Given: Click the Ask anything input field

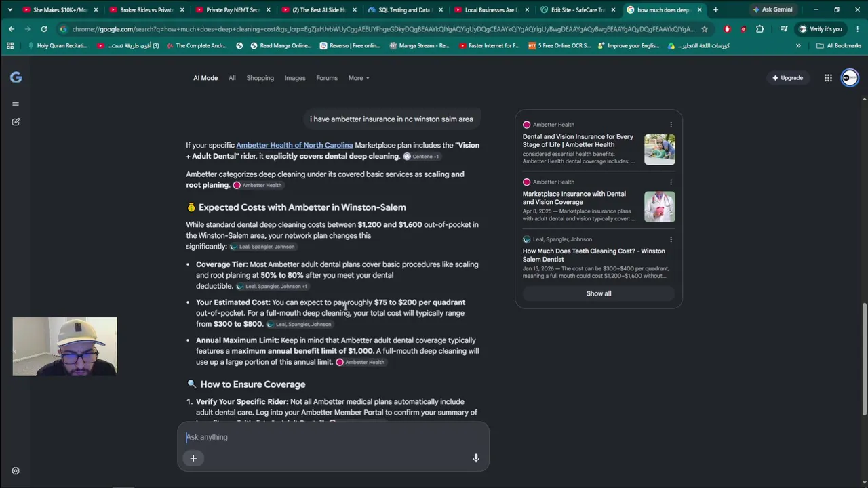Looking at the screenshot, I should click(333, 437).
